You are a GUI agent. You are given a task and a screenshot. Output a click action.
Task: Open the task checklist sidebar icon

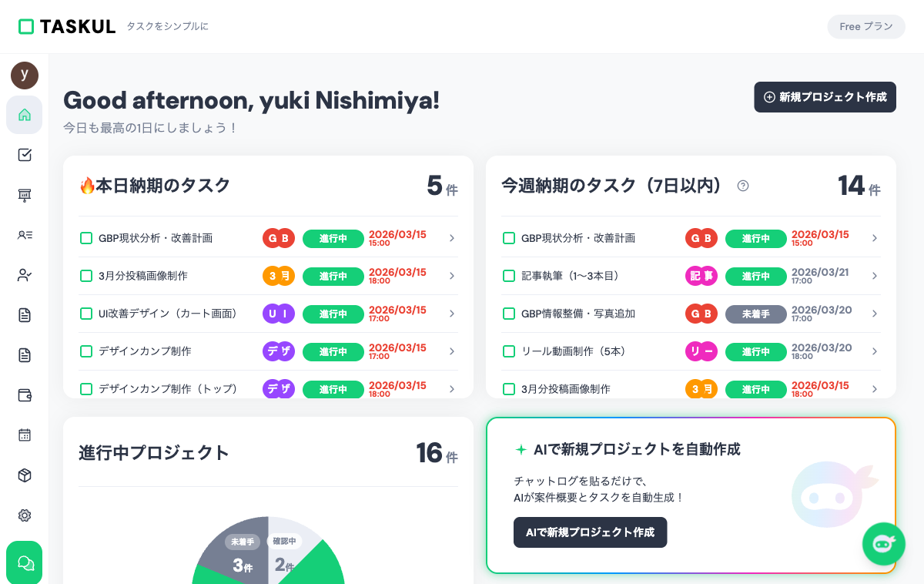(x=25, y=155)
